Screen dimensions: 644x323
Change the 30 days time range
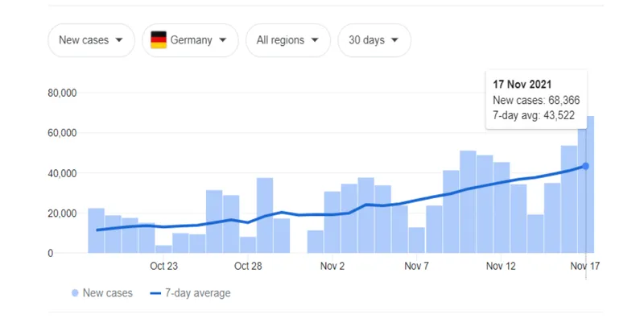(x=374, y=40)
